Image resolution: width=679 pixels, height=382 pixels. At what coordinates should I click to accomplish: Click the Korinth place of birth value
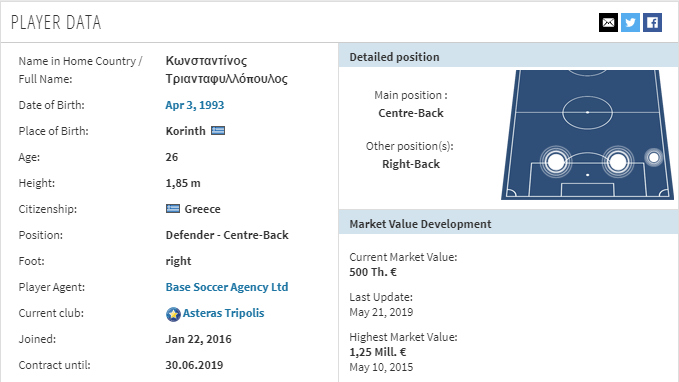(186, 131)
